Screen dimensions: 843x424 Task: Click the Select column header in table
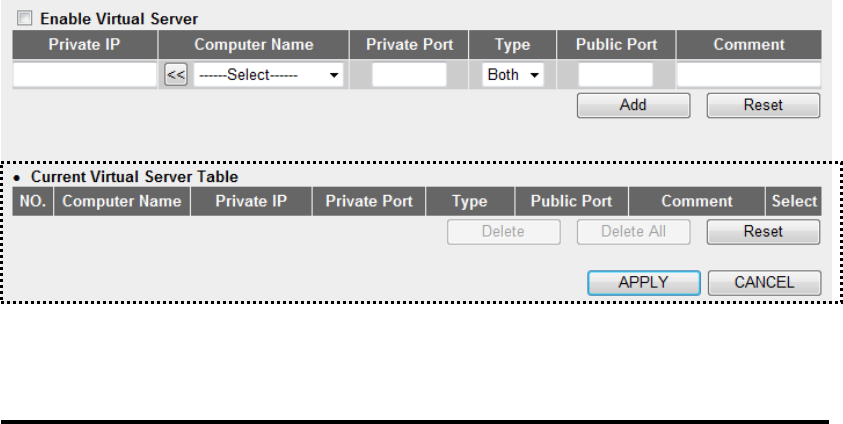click(x=794, y=201)
